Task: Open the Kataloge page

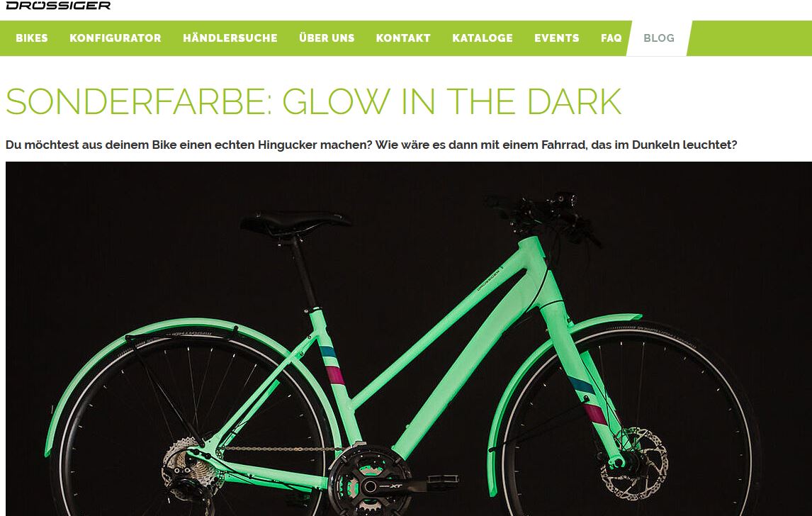Action: pos(482,38)
